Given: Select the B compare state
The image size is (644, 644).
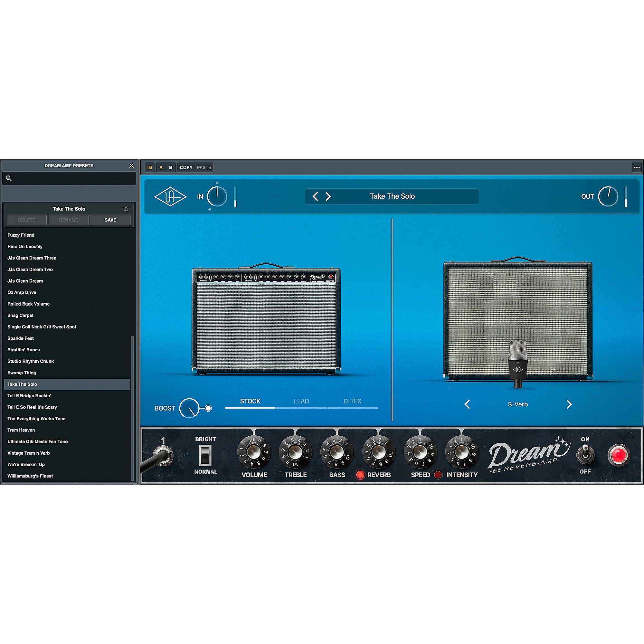Looking at the screenshot, I should pos(171,167).
